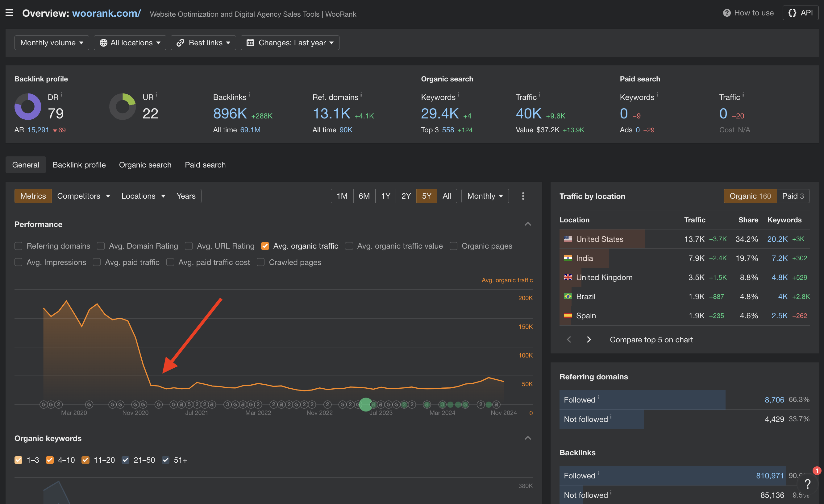
Task: Click Paid search Keywords info icon
Action: point(657,95)
